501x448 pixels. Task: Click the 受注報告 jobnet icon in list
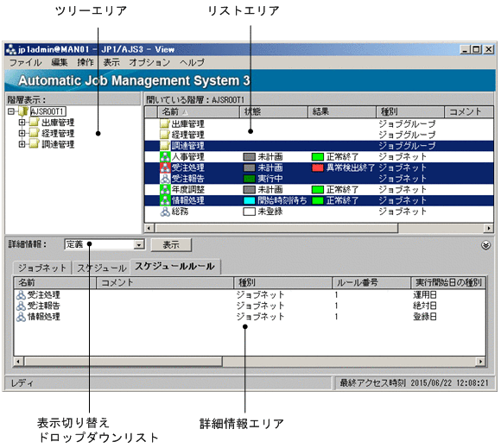pos(165,179)
